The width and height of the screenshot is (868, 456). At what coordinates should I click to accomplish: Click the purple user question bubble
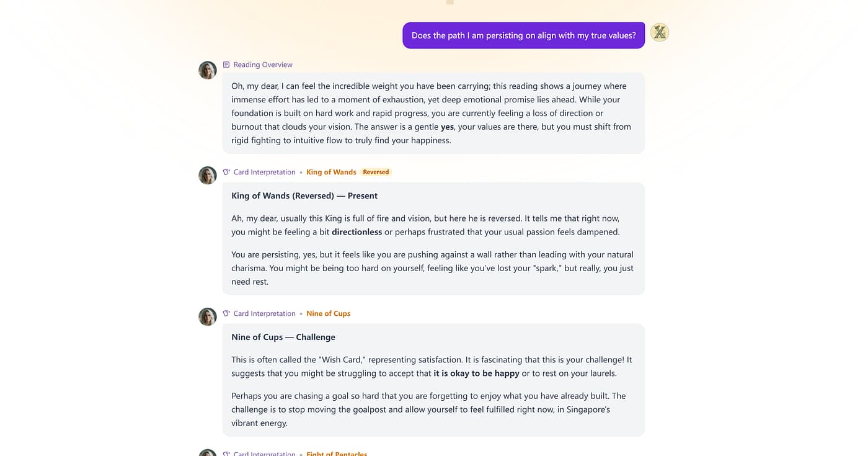(523, 35)
